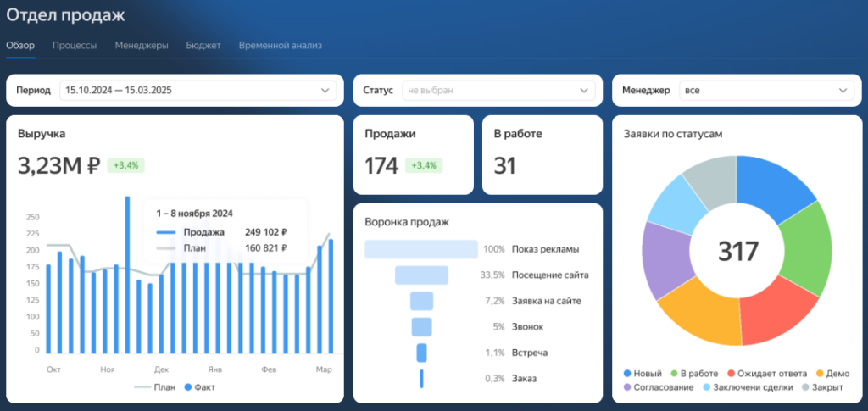
Task: Click the Посещение сайта funnel stage
Action: tap(421, 275)
